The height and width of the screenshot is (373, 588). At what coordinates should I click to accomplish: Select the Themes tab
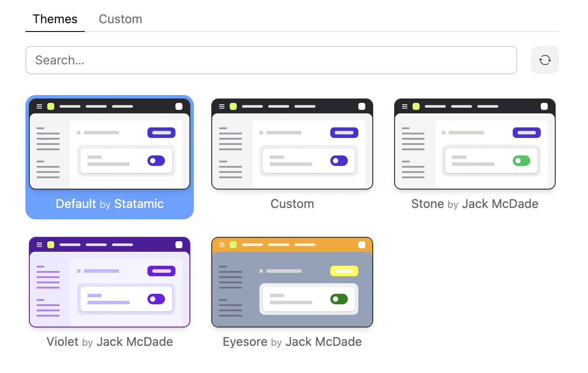[55, 19]
